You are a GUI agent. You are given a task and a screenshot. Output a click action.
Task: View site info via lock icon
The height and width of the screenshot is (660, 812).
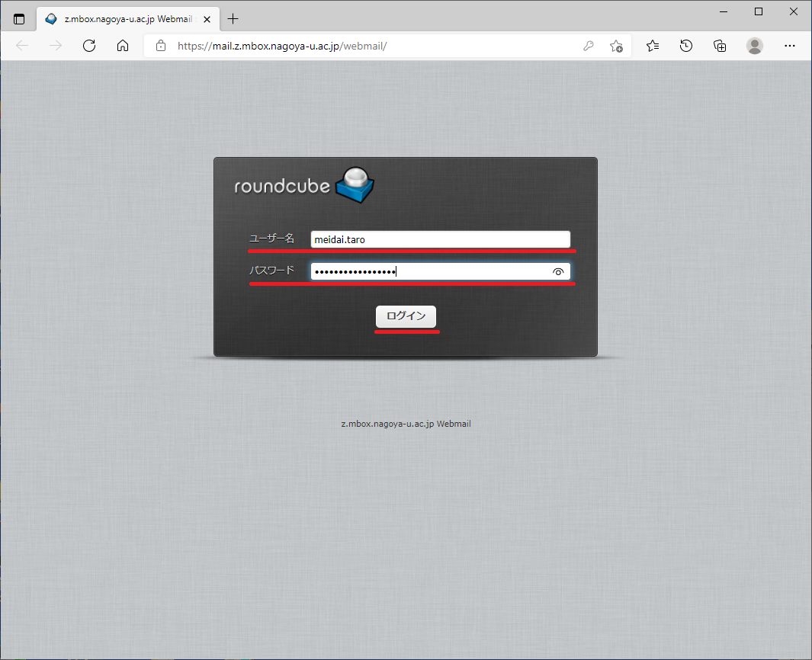click(x=161, y=46)
